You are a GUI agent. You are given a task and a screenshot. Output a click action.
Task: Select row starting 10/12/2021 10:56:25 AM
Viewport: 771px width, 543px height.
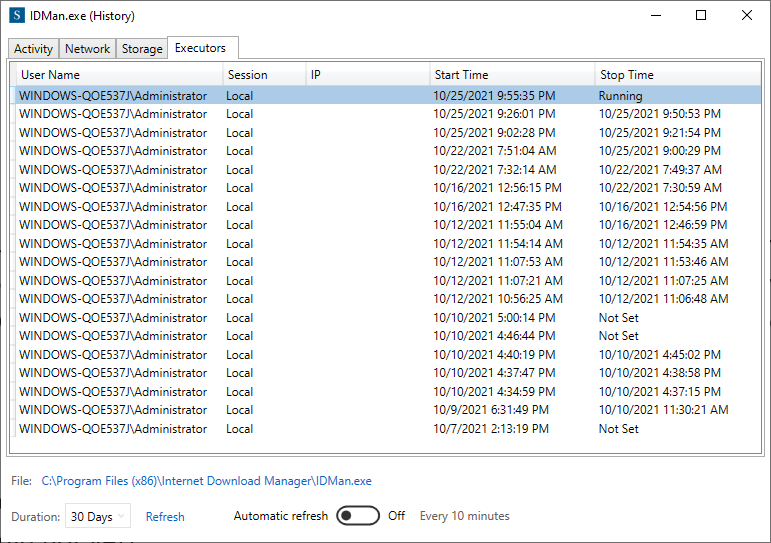pyautogui.click(x=387, y=299)
